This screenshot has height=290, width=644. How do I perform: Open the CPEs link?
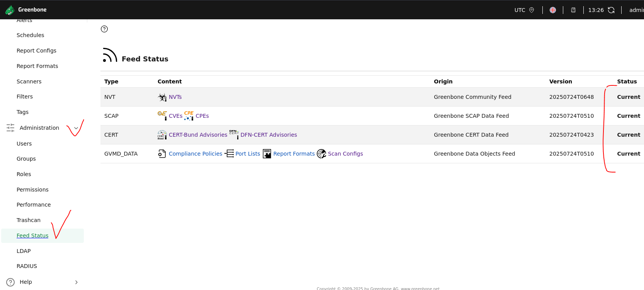tap(202, 116)
